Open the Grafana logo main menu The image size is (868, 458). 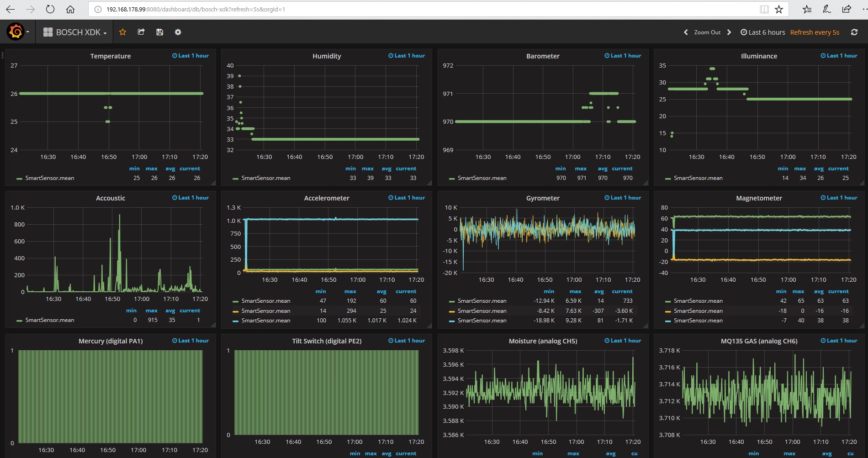pos(16,32)
